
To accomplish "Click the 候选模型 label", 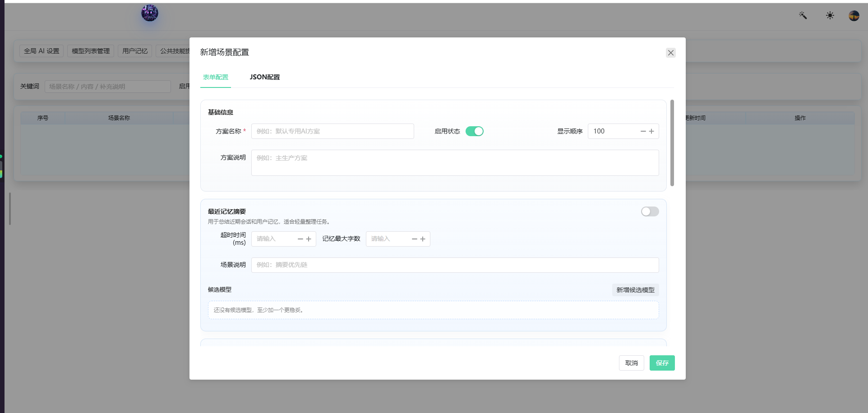I will coord(220,289).
